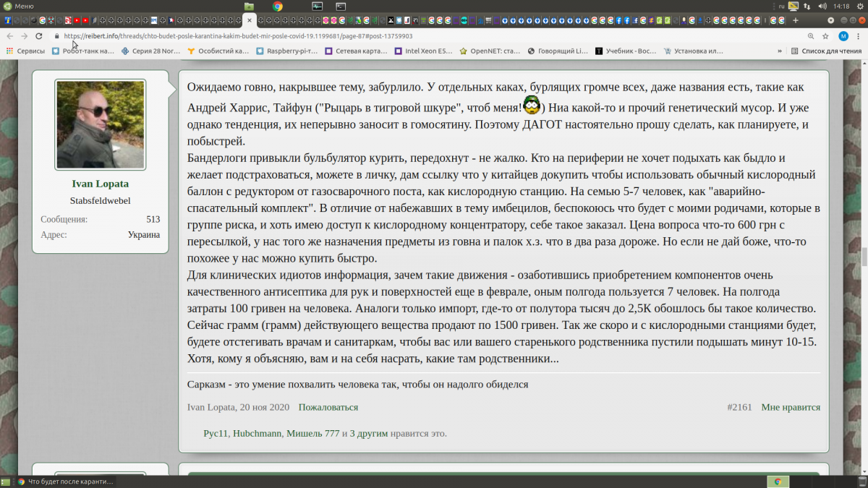This screenshot has height=488, width=868.
Task: Click the zoom magnifier icon in address bar
Action: [810, 36]
